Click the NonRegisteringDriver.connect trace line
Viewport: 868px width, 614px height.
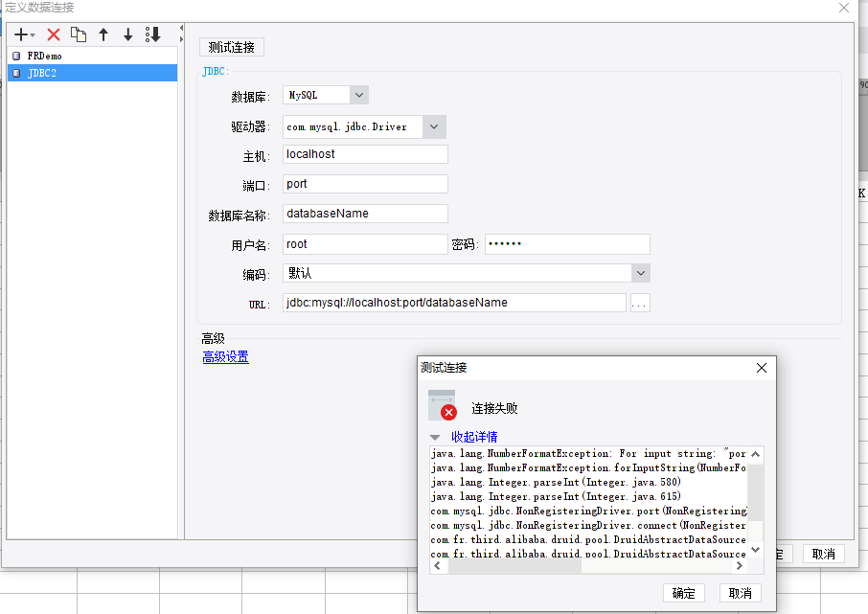pyautogui.click(x=588, y=526)
